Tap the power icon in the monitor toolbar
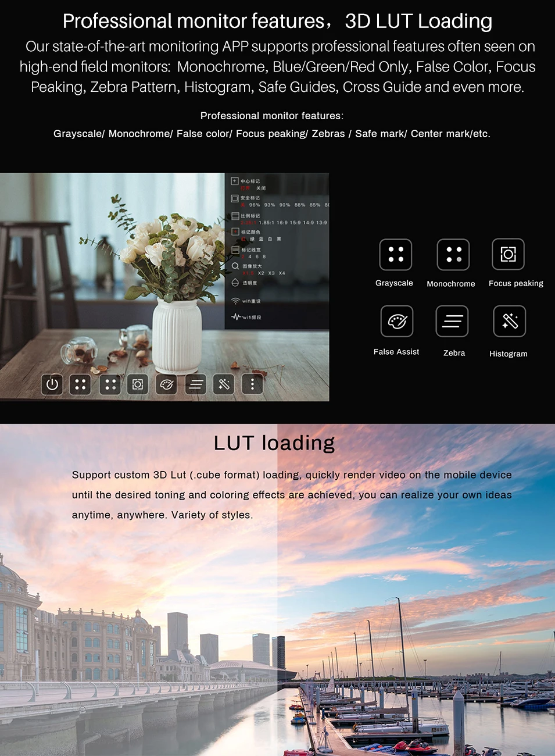The width and height of the screenshot is (555, 756). pyautogui.click(x=52, y=384)
